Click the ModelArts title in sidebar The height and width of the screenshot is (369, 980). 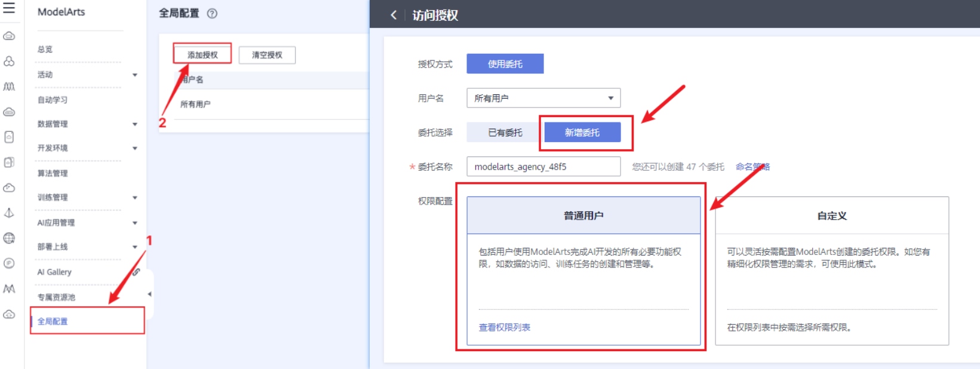click(62, 12)
